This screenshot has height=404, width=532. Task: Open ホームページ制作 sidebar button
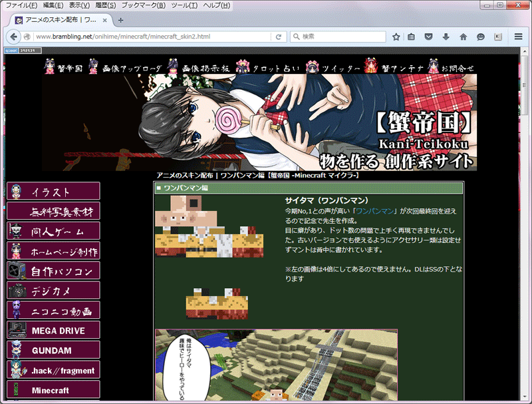point(54,250)
